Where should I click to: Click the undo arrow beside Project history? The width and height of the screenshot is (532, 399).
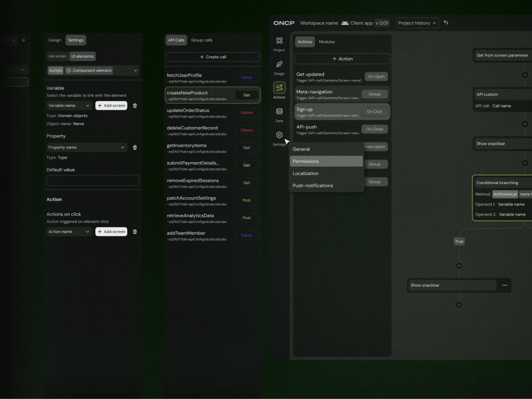[446, 23]
